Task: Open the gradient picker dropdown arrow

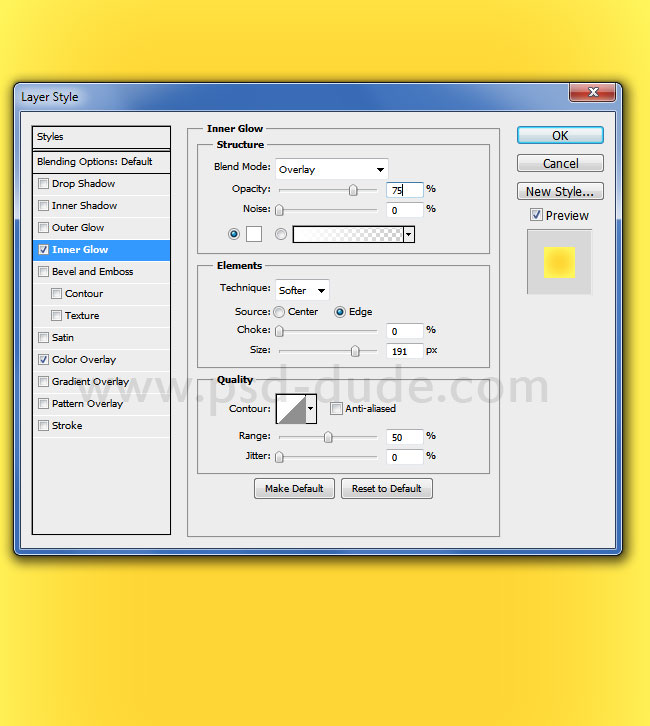Action: [x=408, y=234]
